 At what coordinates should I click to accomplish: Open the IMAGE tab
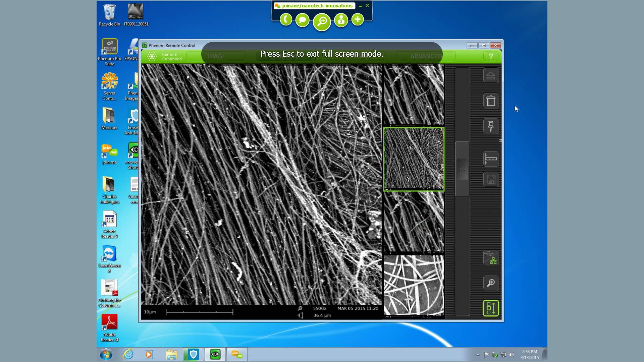point(216,56)
